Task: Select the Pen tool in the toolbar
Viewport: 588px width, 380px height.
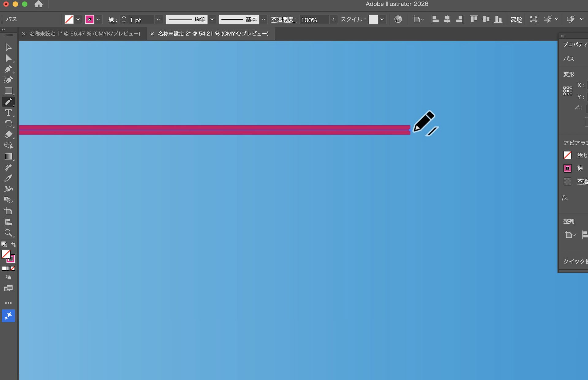Action: coord(9,69)
